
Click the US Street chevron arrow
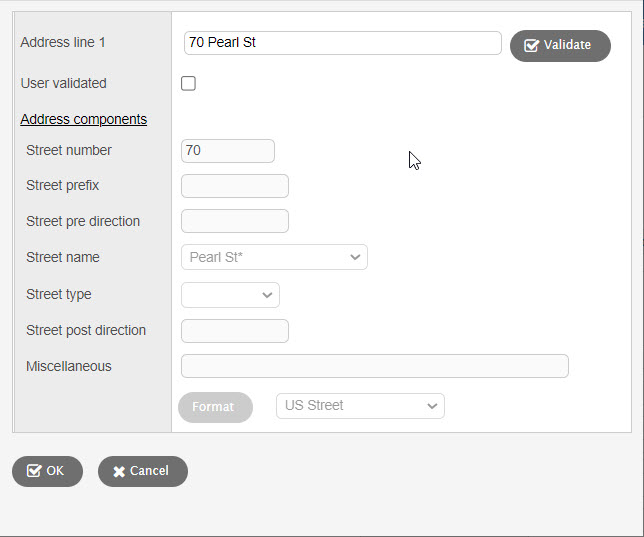[x=432, y=406]
